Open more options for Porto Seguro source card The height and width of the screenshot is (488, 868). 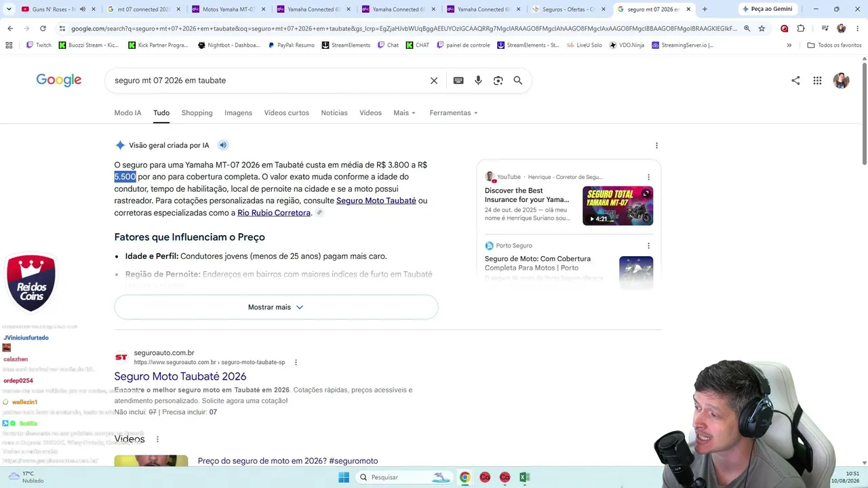tap(648, 246)
